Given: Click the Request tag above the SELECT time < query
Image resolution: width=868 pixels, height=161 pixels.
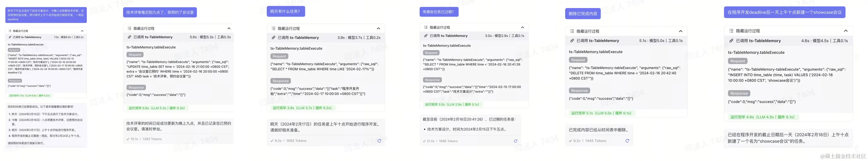Looking at the screenshot, I should coord(431,53).
